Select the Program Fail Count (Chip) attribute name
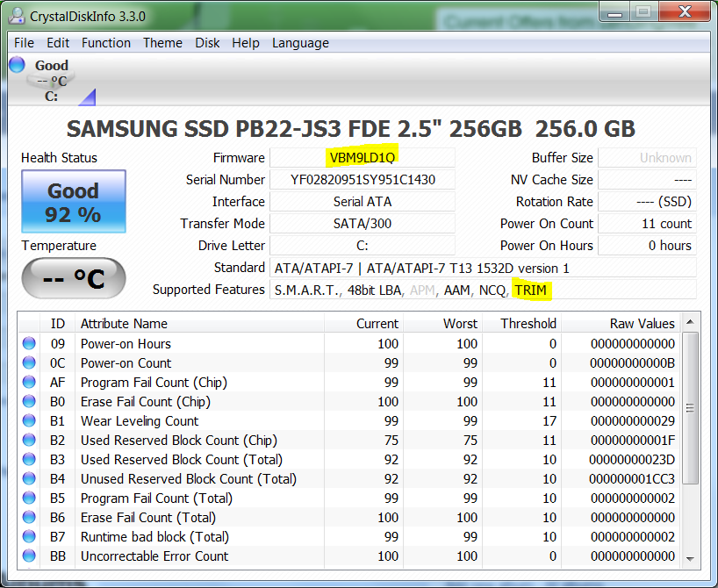 point(154,383)
